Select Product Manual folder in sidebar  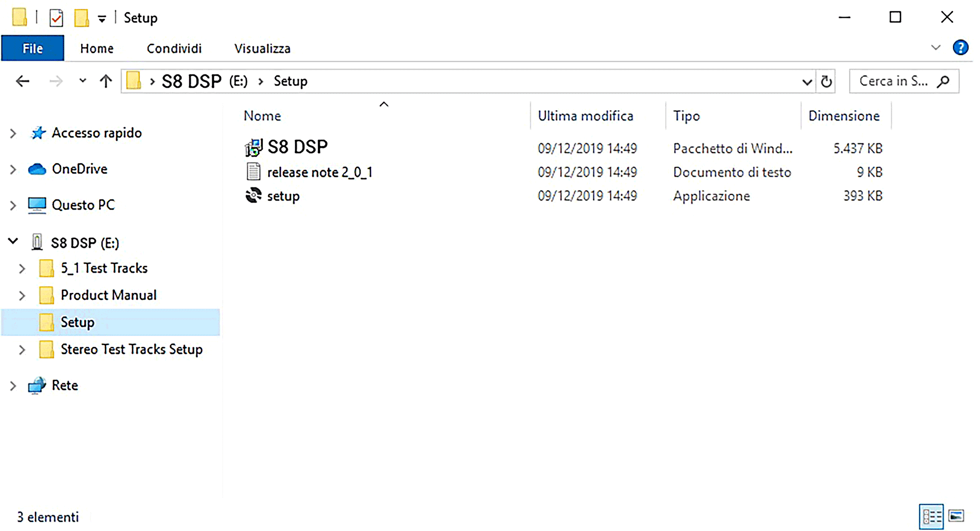point(108,295)
